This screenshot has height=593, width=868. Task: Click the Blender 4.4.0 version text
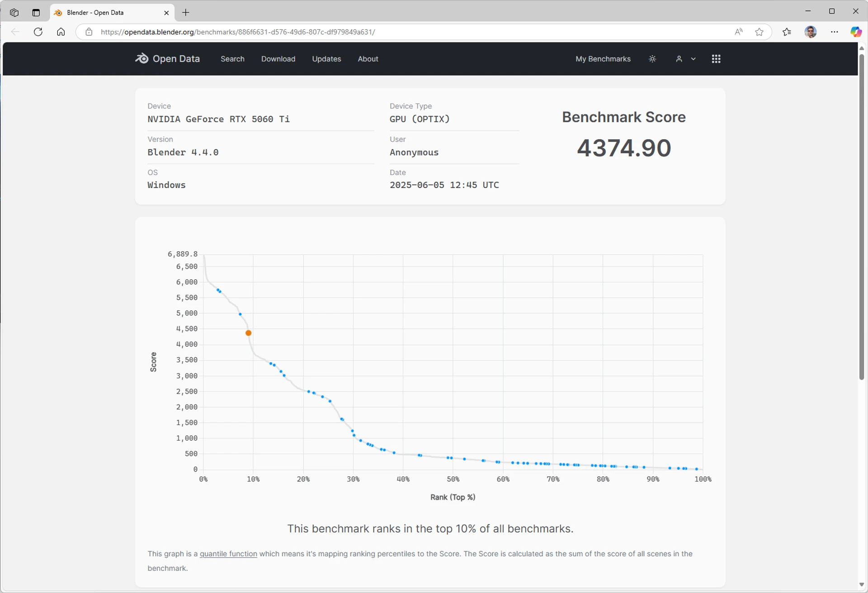(183, 152)
